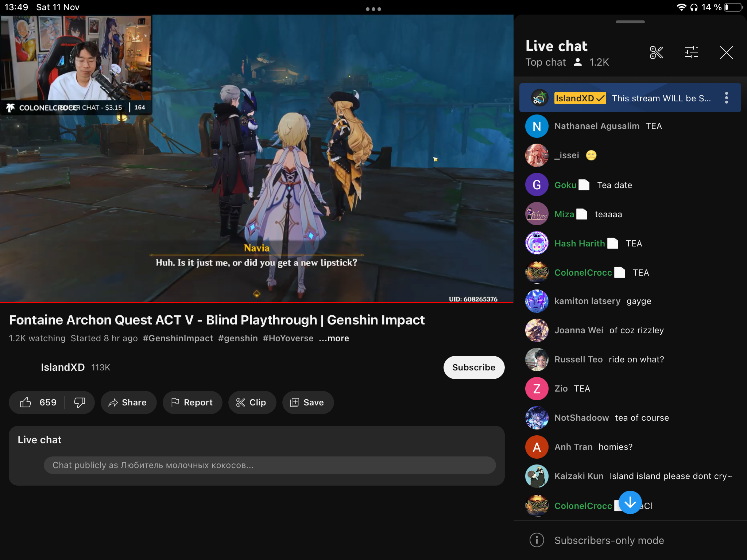Report the video using the flag button
Image resolution: width=747 pixels, height=560 pixels.
192,402
